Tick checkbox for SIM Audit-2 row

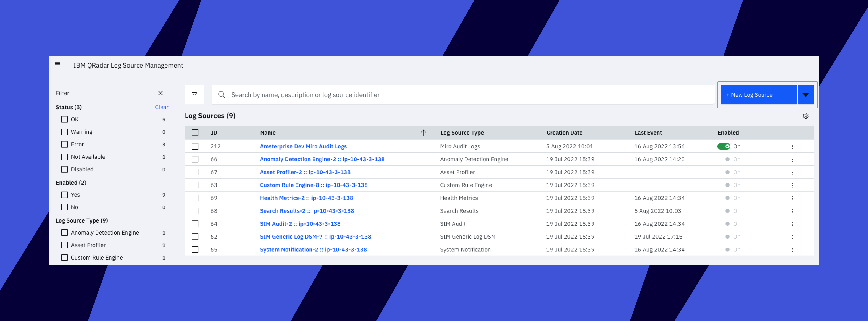pos(195,224)
